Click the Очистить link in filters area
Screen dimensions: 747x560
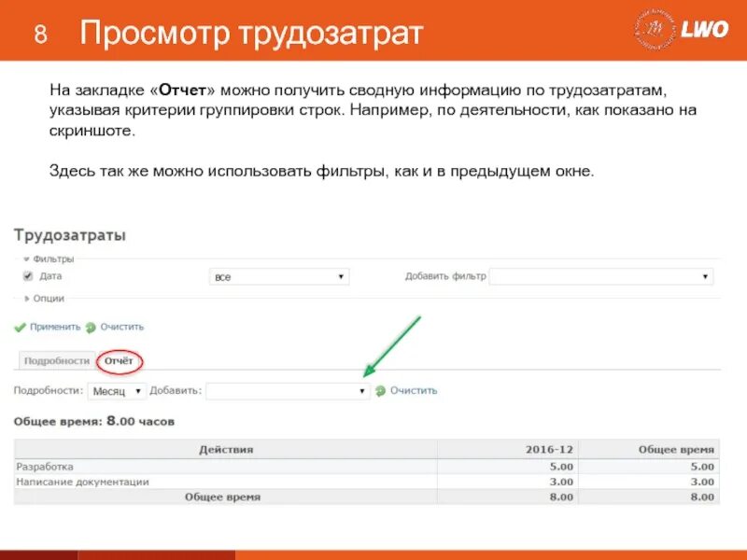click(121, 328)
